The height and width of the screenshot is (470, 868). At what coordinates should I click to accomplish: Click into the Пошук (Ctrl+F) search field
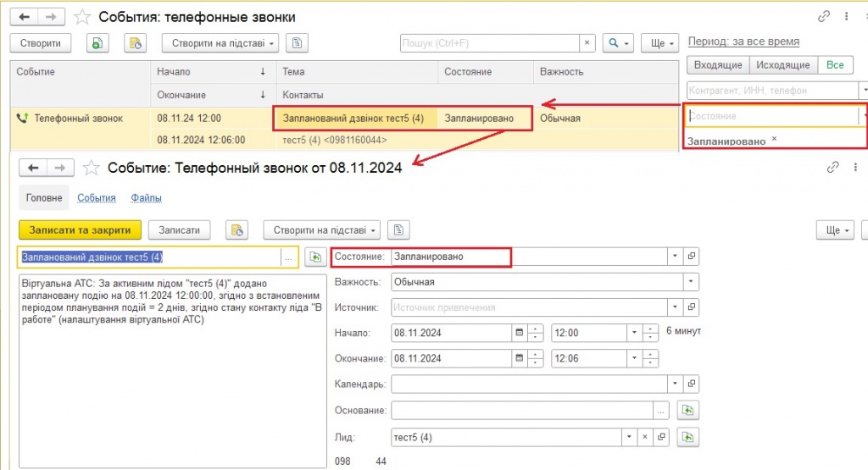(489, 43)
